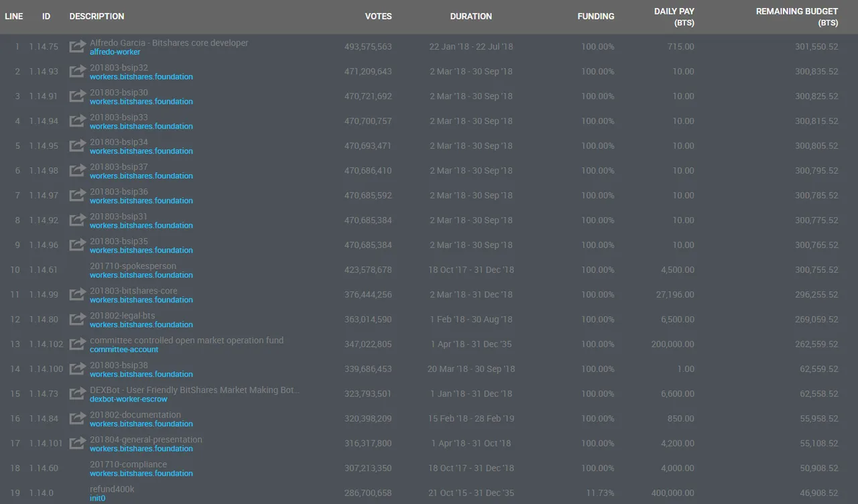Open the dexbot-worker-escrow account link

tap(129, 399)
